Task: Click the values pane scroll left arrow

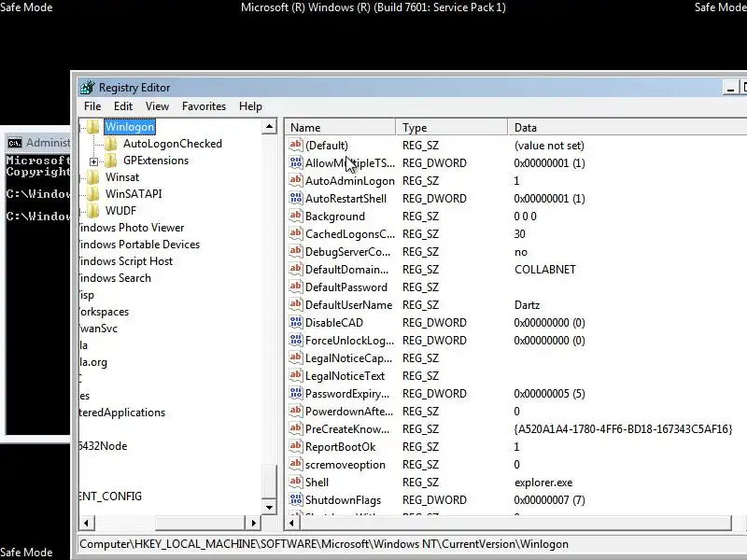Action: click(292, 523)
